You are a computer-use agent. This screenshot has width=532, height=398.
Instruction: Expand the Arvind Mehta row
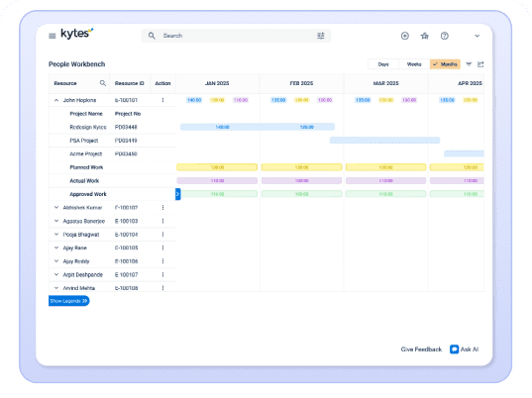click(56, 288)
